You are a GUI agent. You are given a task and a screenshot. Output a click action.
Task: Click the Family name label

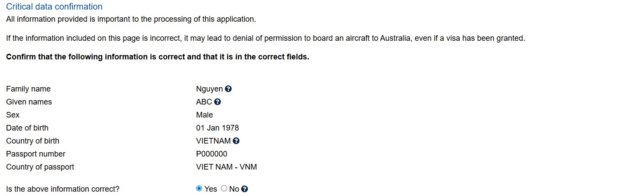click(28, 89)
